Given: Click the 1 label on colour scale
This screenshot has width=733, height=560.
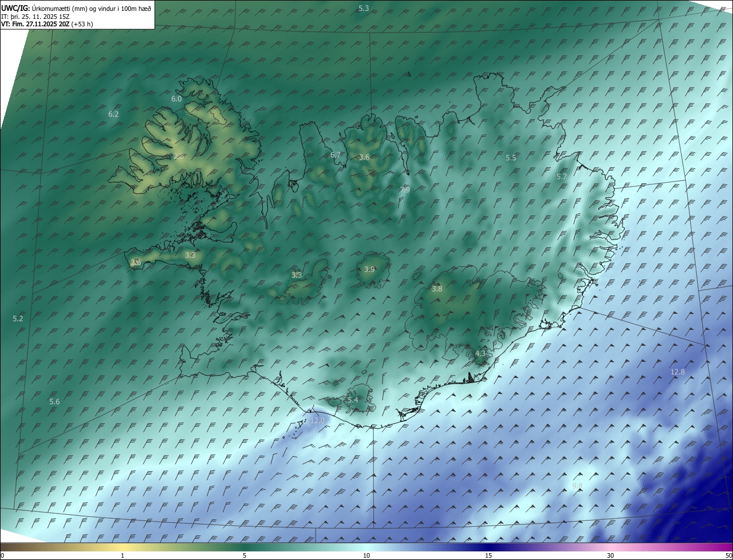Looking at the screenshot, I should [x=123, y=555].
